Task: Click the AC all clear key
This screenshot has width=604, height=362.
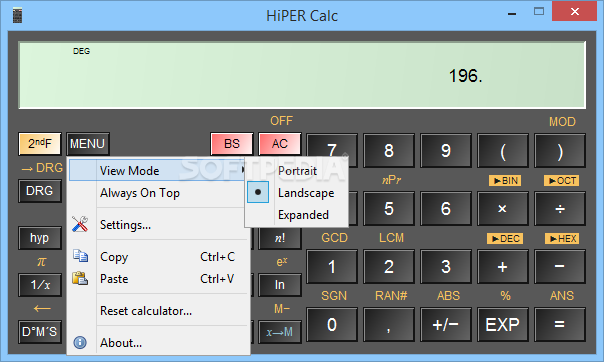Action: [x=280, y=144]
